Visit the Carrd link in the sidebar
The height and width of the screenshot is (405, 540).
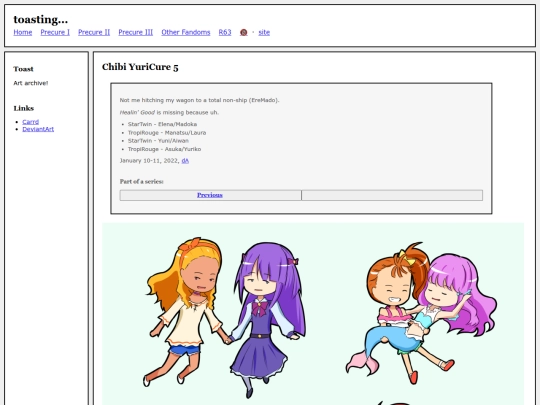(x=31, y=122)
